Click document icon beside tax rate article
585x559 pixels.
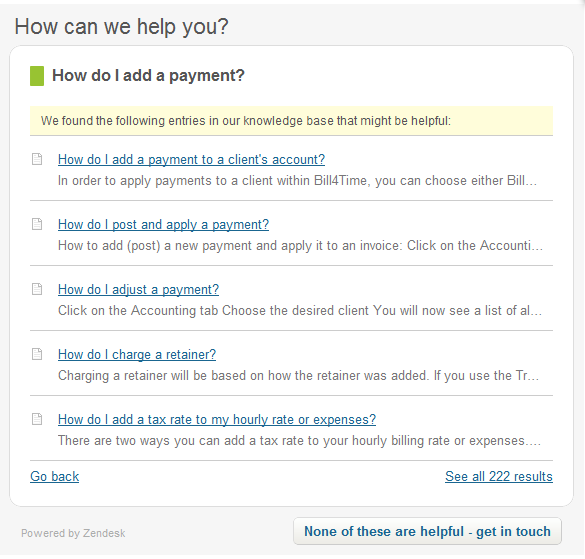click(x=37, y=419)
